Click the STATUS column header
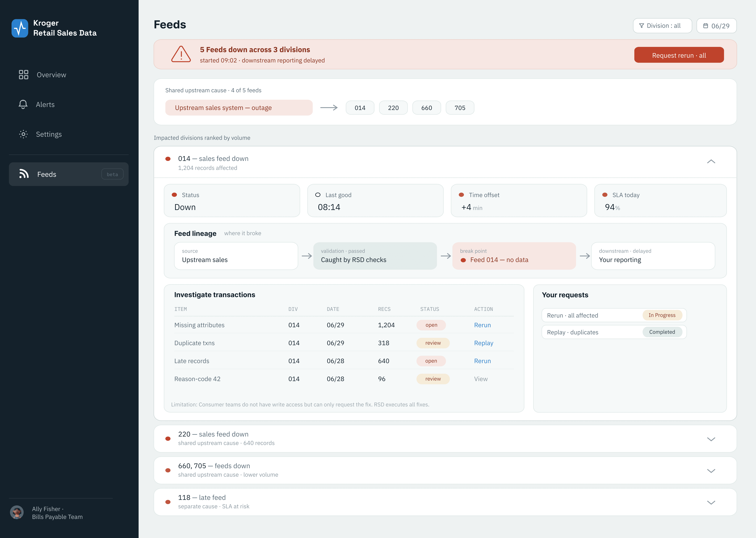Screen dimensions: 756x538 tap(430, 309)
